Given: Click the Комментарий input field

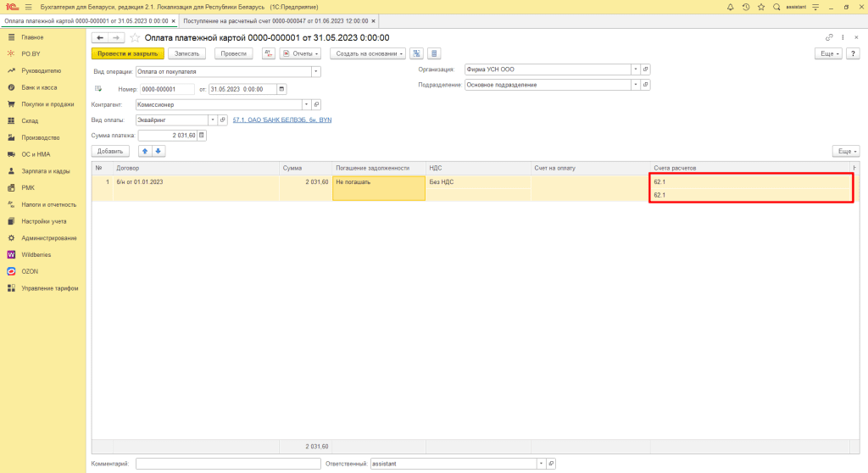Looking at the screenshot, I should click(226, 464).
